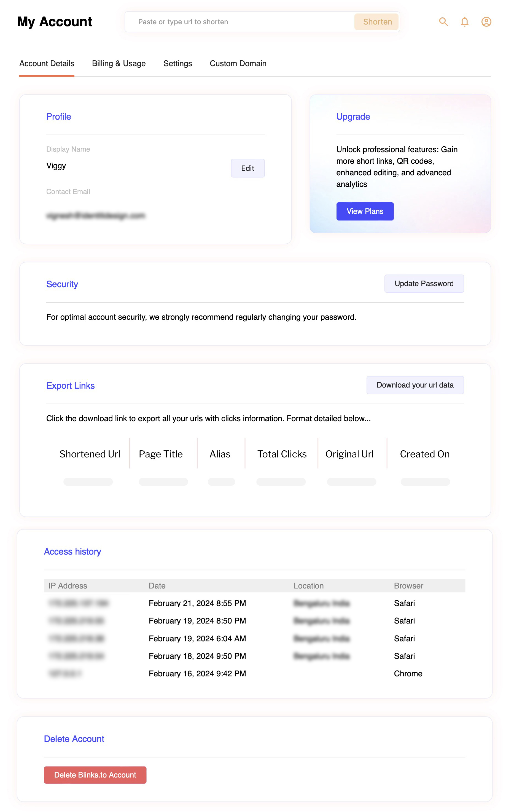The width and height of the screenshot is (506, 812).
Task: Click View Plans to upgrade
Action: (x=365, y=211)
